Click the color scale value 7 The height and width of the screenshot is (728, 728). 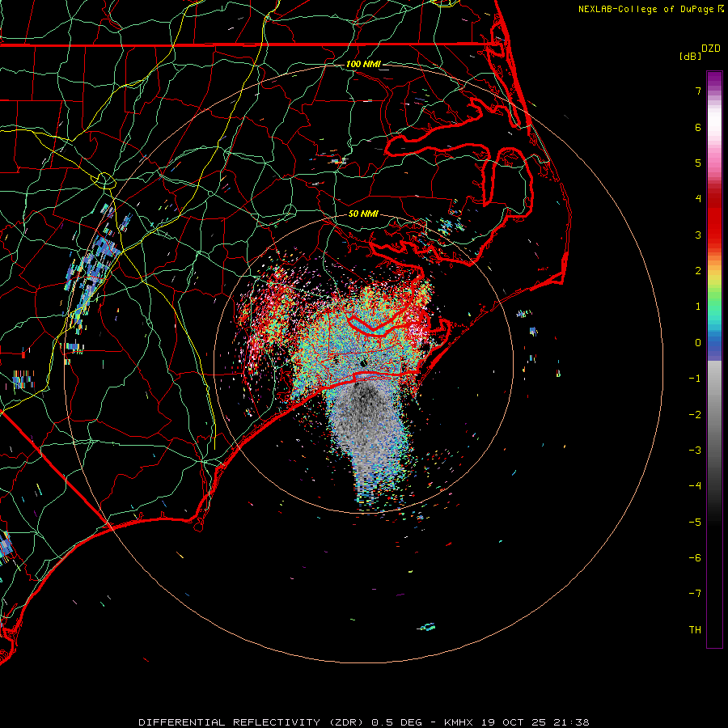tap(698, 91)
